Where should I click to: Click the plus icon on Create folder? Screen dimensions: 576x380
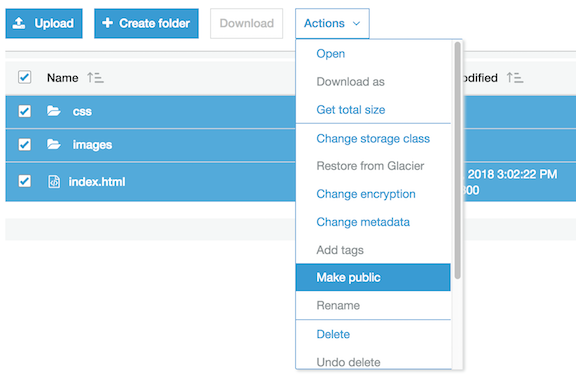pos(107,23)
